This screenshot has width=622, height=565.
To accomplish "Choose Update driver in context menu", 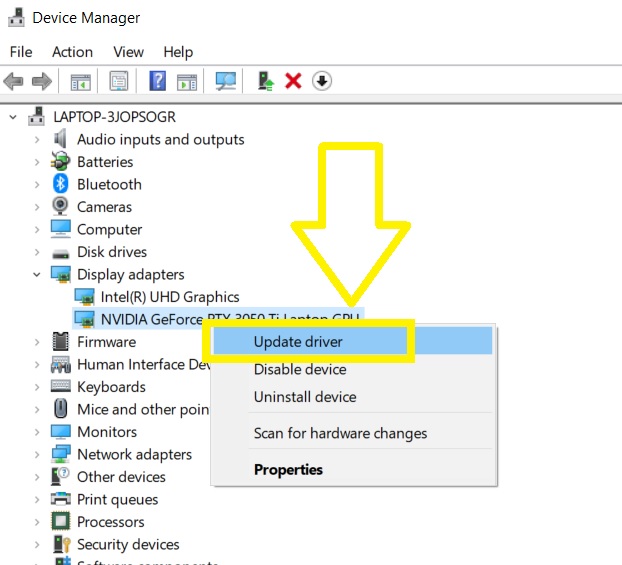I will pyautogui.click(x=353, y=342).
